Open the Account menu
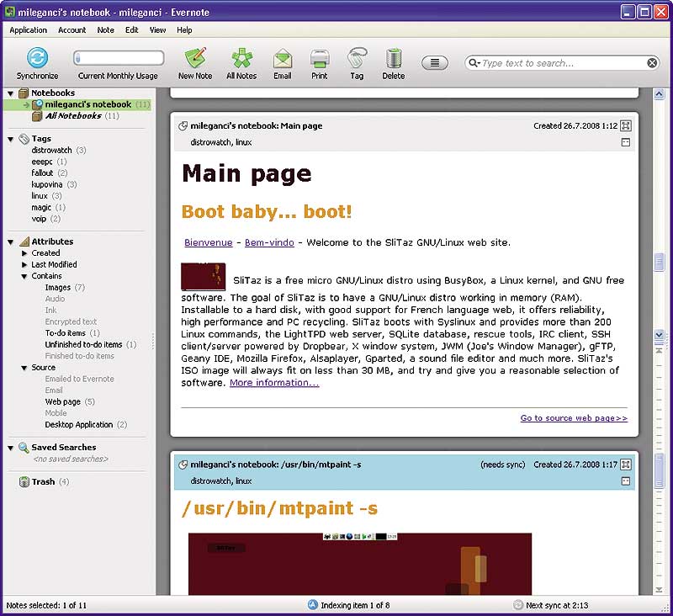 click(x=72, y=30)
